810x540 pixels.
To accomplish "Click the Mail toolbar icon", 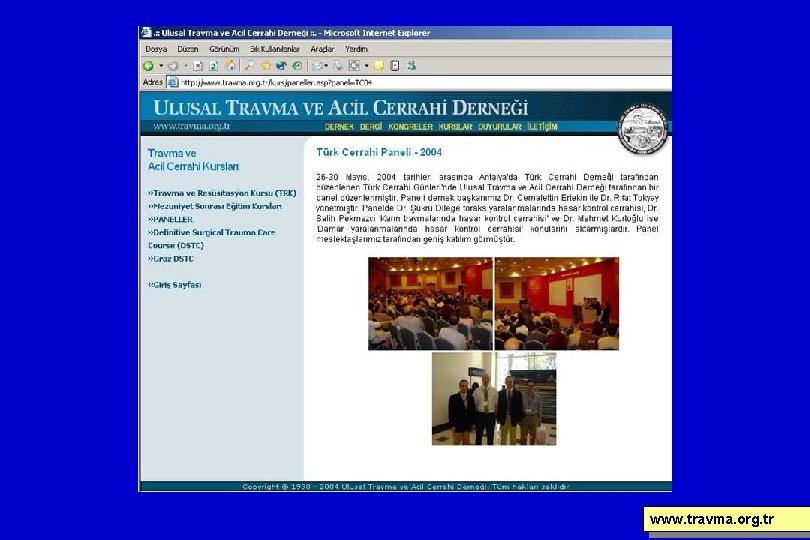I will tap(317, 66).
